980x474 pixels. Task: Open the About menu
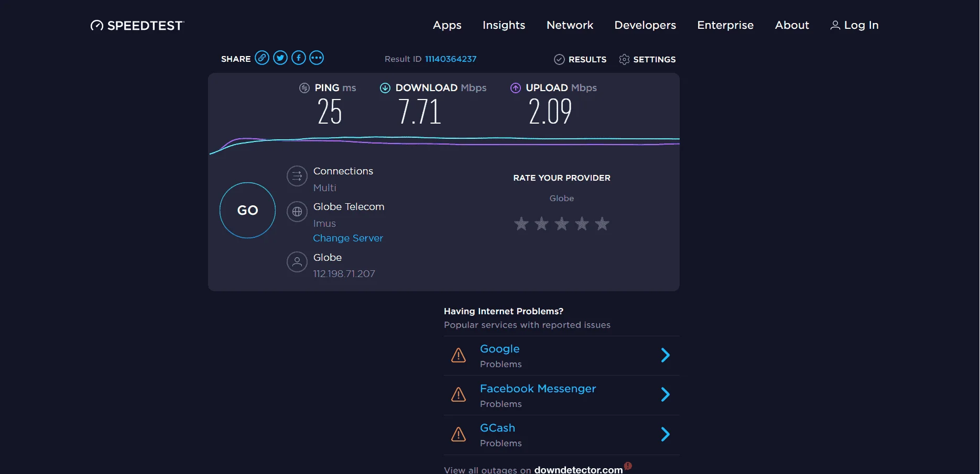point(792,25)
